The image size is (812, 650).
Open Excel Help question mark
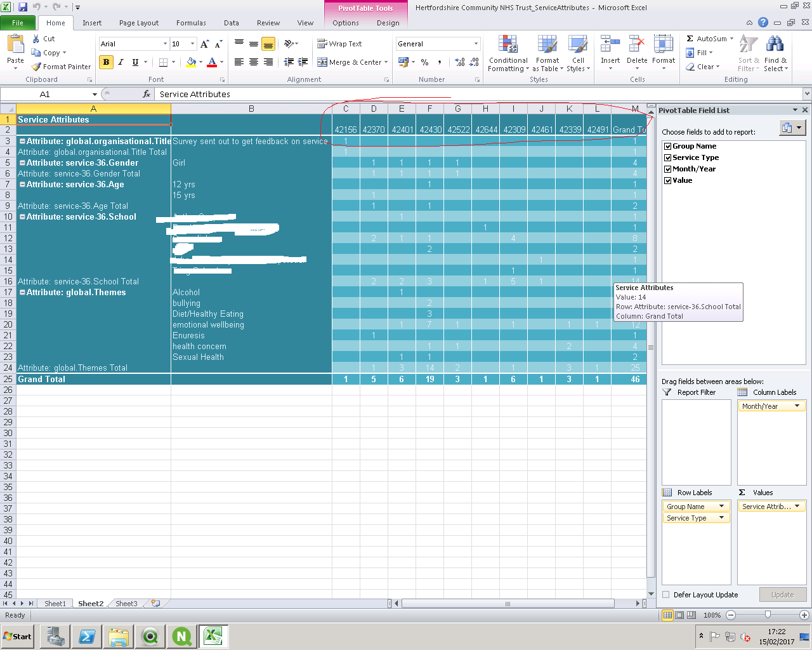coord(763,23)
